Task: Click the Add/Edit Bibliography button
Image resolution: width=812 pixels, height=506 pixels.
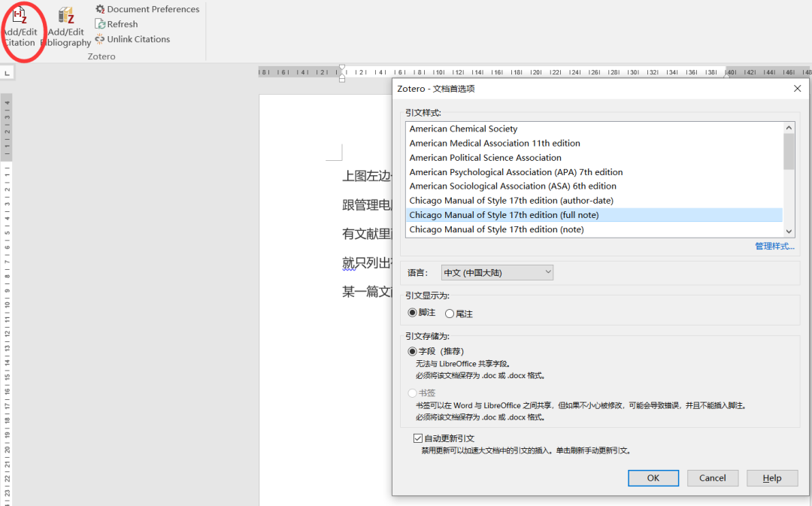Action: pyautogui.click(x=65, y=27)
